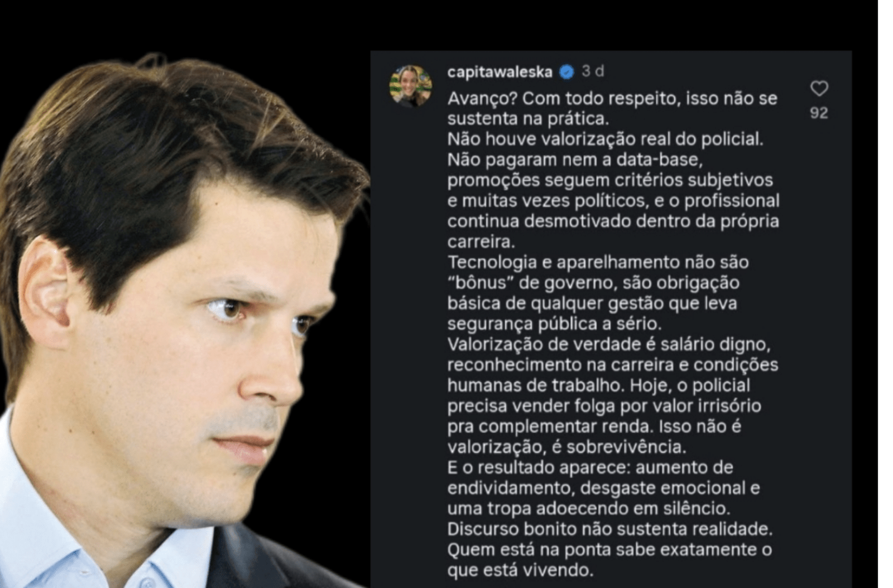Click the line Discurso bonito não sustenta realidade
Screen dimensions: 893x588
(610, 529)
